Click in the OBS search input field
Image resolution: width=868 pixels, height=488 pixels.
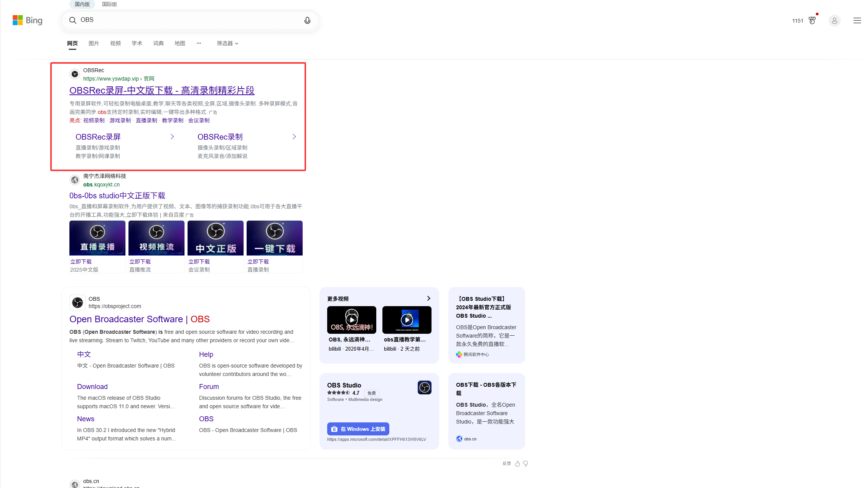190,20
